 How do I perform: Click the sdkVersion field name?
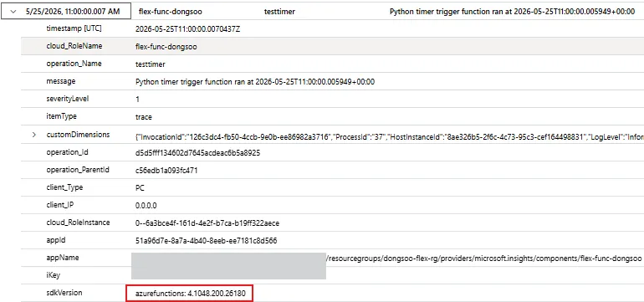[64, 293]
